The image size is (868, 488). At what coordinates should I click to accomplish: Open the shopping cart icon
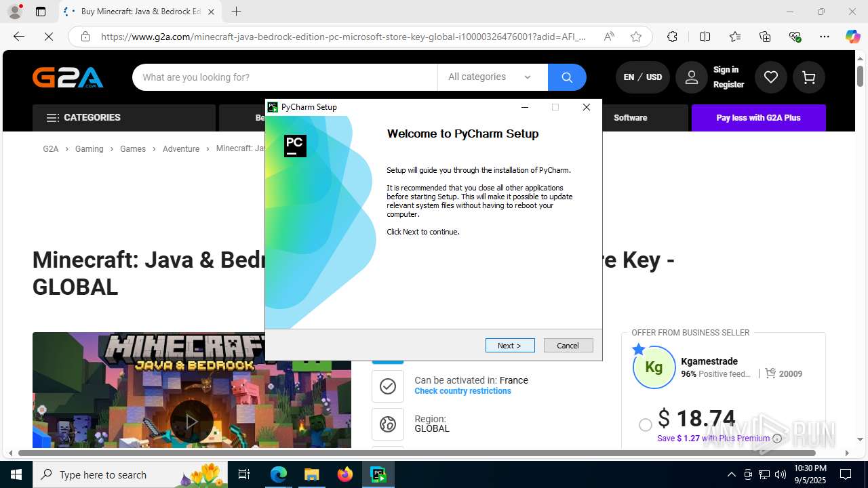point(808,77)
